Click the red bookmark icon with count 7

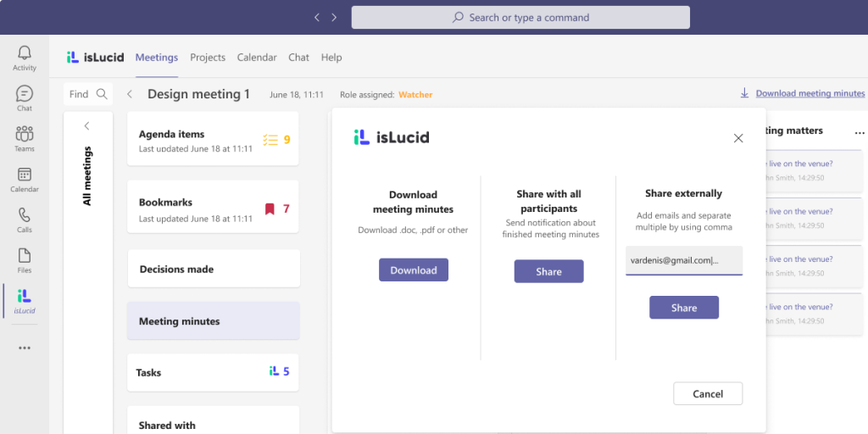[x=270, y=209]
